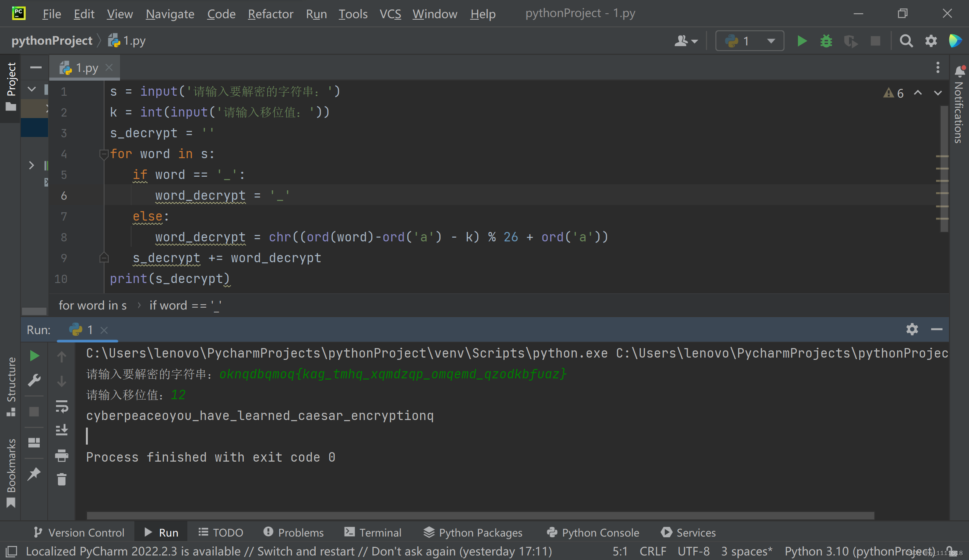Collapse the for loop fold marker at line 4

[103, 154]
